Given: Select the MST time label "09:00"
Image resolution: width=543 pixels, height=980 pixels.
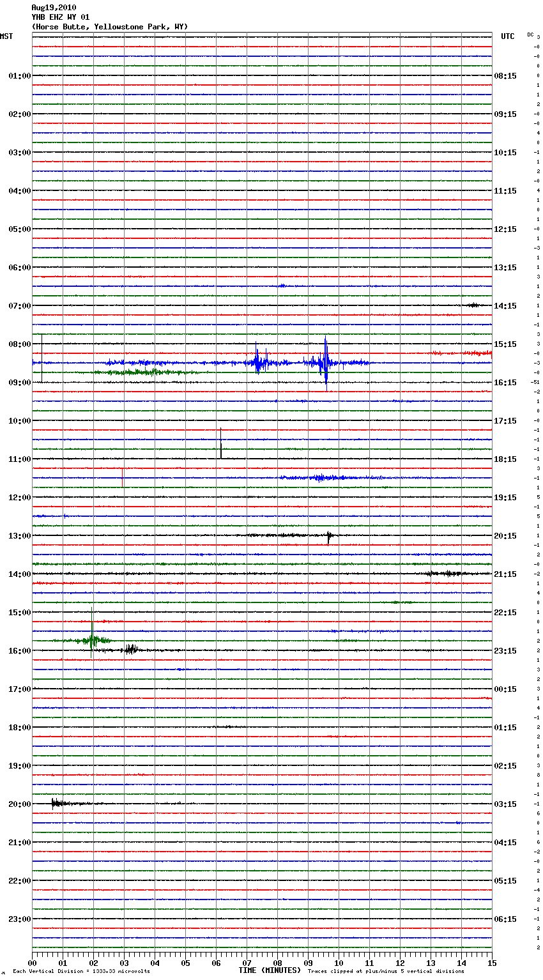Looking at the screenshot, I should [x=20, y=383].
